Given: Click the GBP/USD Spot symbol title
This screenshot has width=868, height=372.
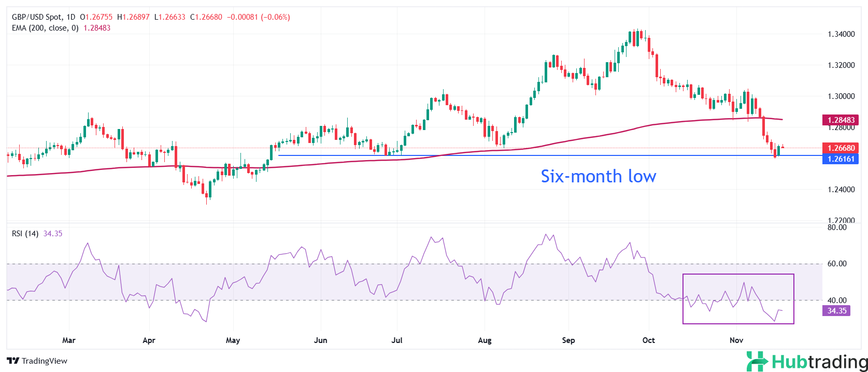Looking at the screenshot, I should [36, 17].
